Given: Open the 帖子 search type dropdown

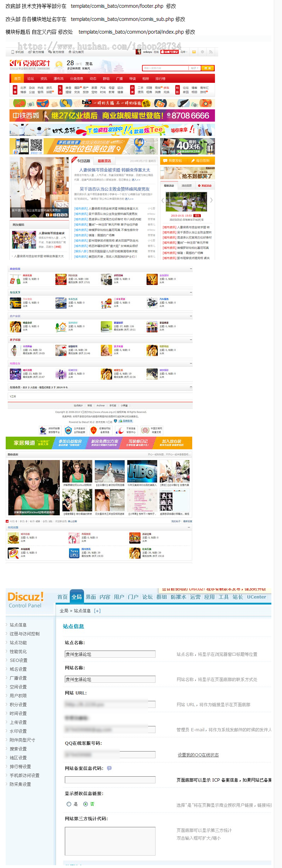Looking at the screenshot, I should [x=194, y=68].
